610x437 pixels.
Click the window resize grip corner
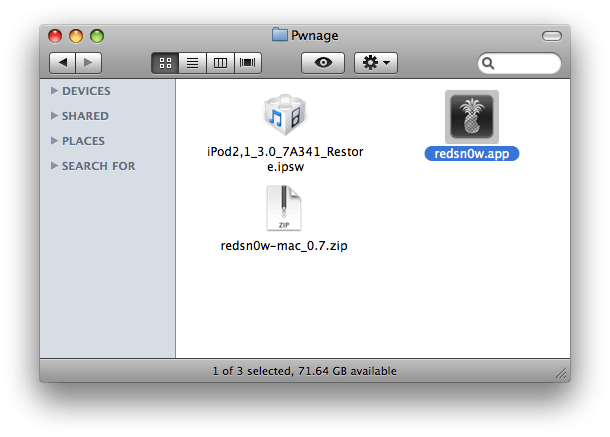[x=561, y=374]
